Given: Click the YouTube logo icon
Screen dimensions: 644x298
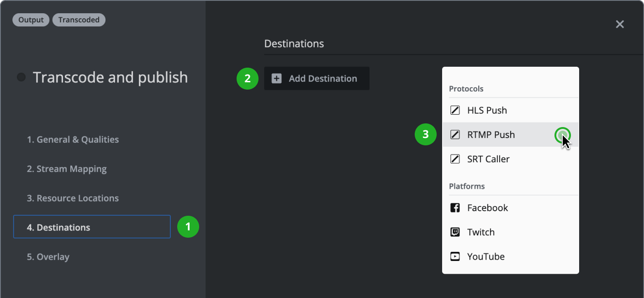Looking at the screenshot, I should [455, 256].
